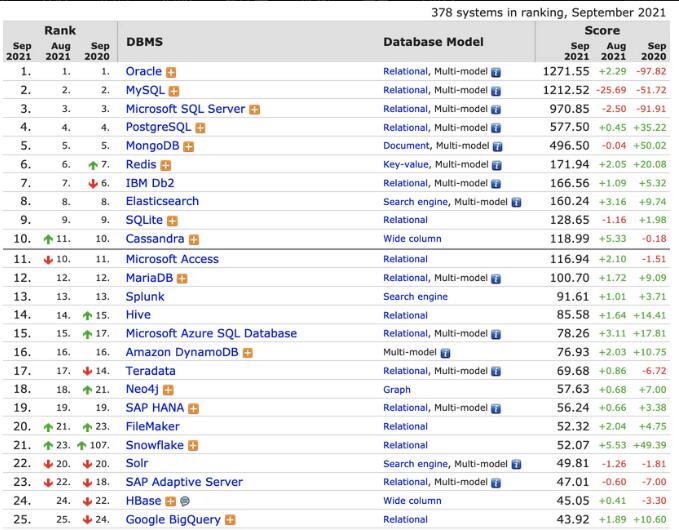The image size is (679, 530).
Task: Follow the Microsoft Azure SQL Database link
Action: [211, 333]
